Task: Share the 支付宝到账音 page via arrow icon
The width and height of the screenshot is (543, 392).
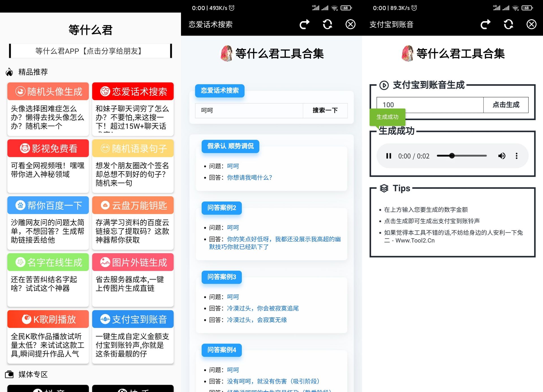Action: pyautogui.click(x=486, y=24)
